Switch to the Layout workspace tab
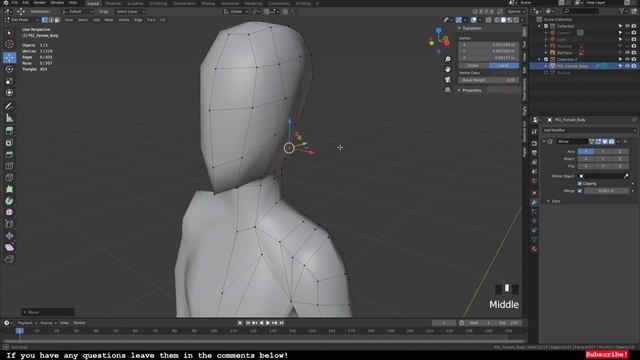The width and height of the screenshot is (640, 360). 93,3
